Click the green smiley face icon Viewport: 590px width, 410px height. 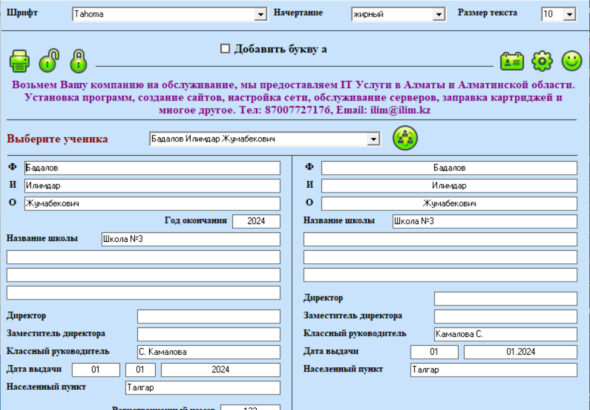coord(572,61)
